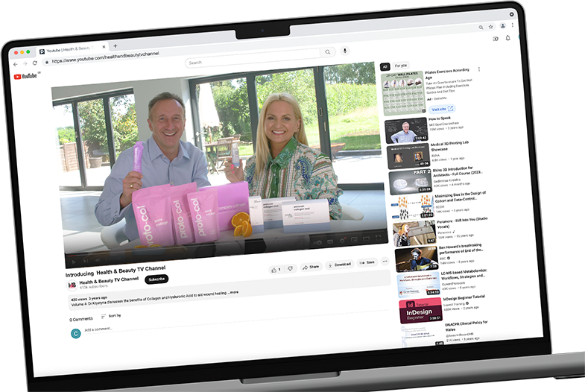The image size is (585, 392).
Task: Start voice search with microphone icon
Action: [x=345, y=50]
